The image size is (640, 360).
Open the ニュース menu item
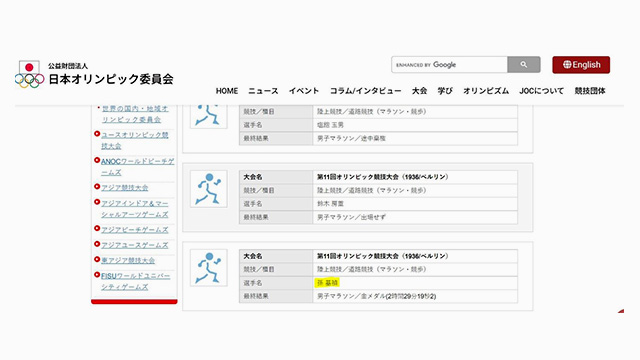coord(263,91)
